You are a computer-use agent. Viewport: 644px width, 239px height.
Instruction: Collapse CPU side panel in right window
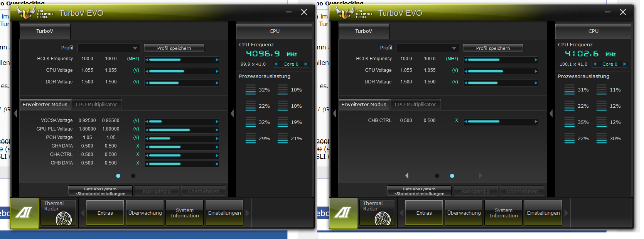click(x=551, y=114)
